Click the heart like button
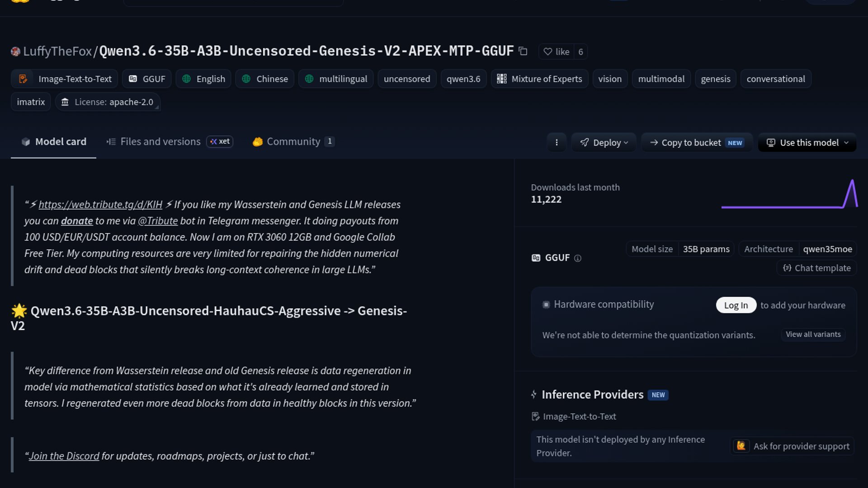Screen dimensions: 868x488 pyautogui.click(x=556, y=52)
